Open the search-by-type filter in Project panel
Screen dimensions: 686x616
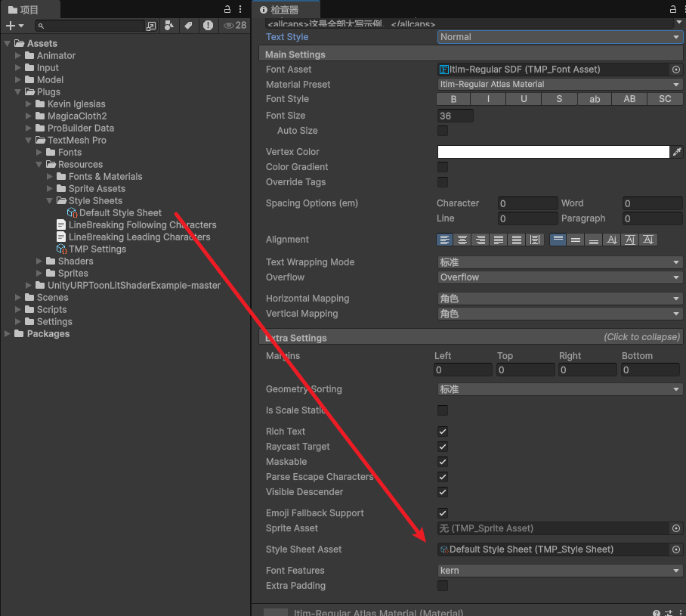pyautogui.click(x=170, y=25)
